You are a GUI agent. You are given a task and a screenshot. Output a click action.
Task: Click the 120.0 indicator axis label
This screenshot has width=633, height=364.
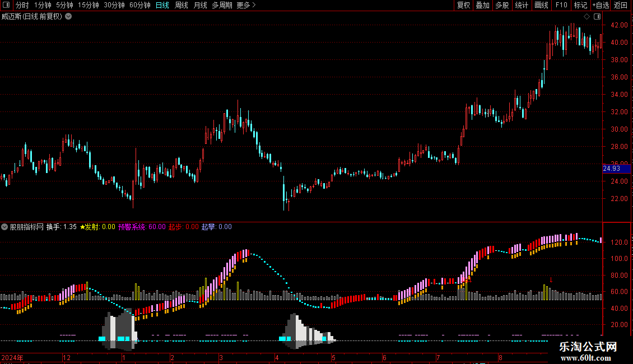[x=619, y=242]
